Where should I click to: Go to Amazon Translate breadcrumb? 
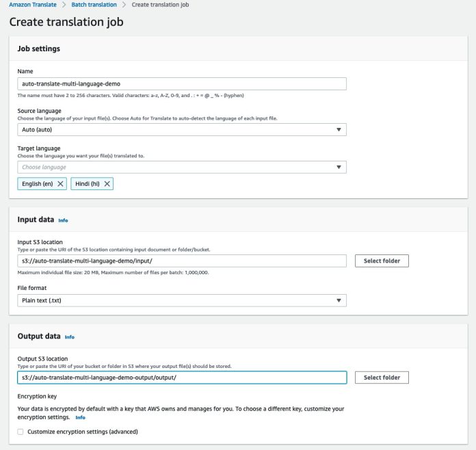(x=33, y=5)
